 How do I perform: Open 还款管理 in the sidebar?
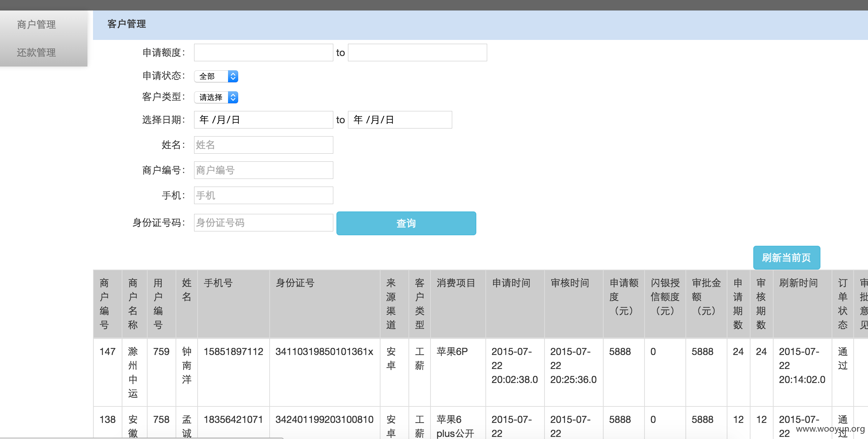coord(36,53)
